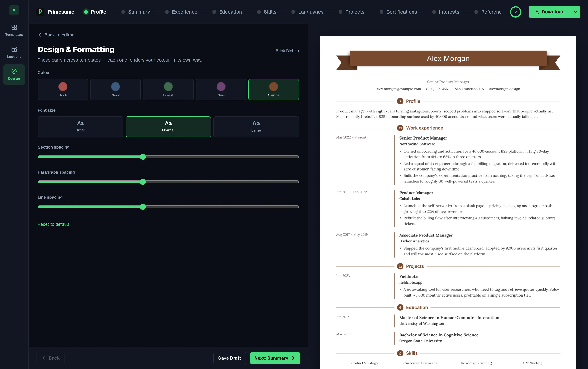This screenshot has width=588, height=369.
Task: Click Oregon State University text
Action: click(420, 341)
